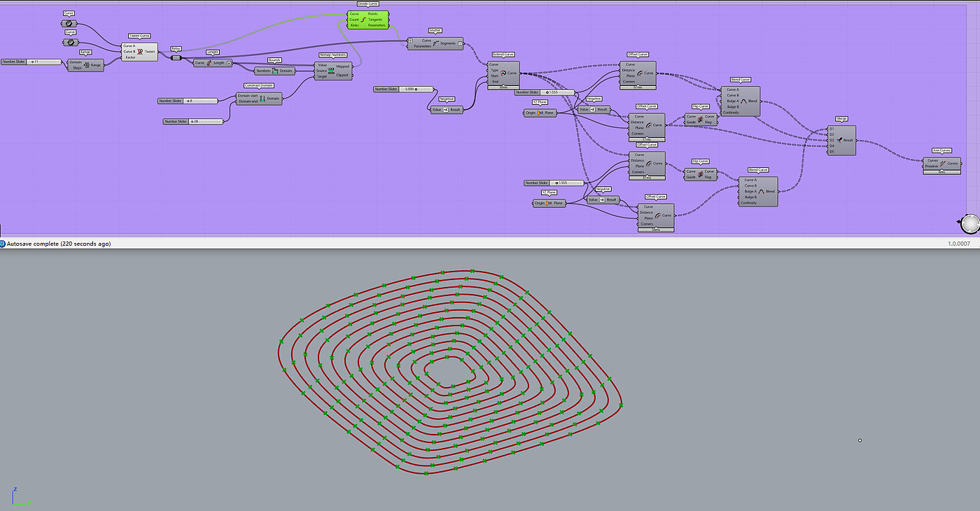Click the "Domain end" input

[247, 101]
